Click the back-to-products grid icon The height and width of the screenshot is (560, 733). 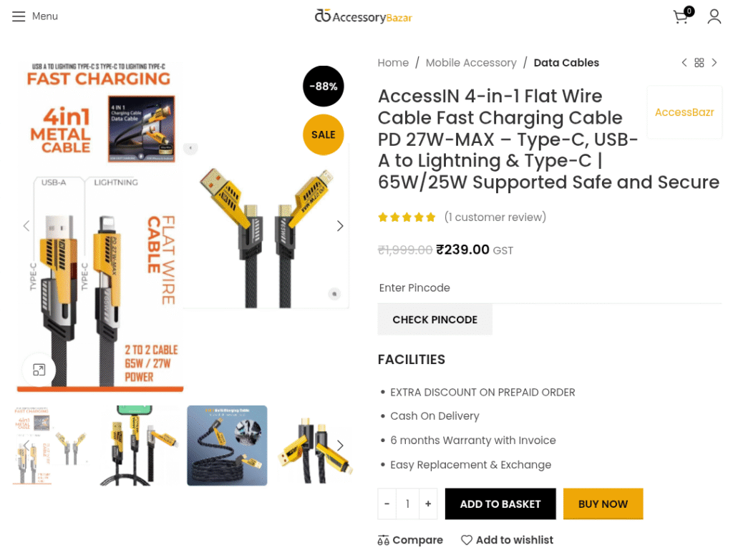[699, 63]
